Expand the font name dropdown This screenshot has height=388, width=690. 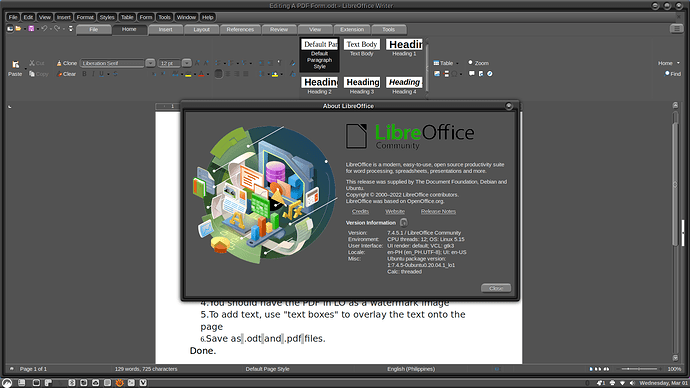click(x=150, y=63)
